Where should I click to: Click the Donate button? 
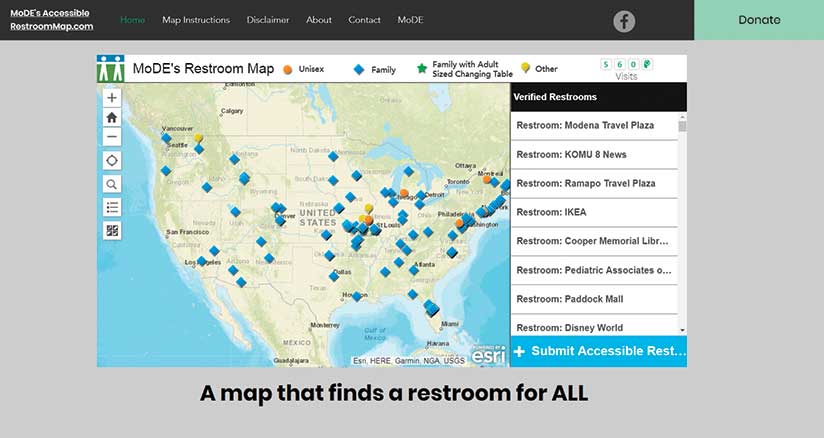tap(759, 20)
